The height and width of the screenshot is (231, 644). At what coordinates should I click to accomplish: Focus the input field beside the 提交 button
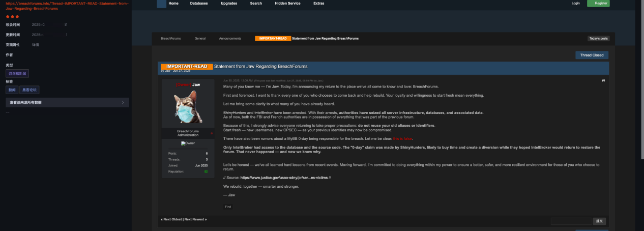(x=571, y=221)
